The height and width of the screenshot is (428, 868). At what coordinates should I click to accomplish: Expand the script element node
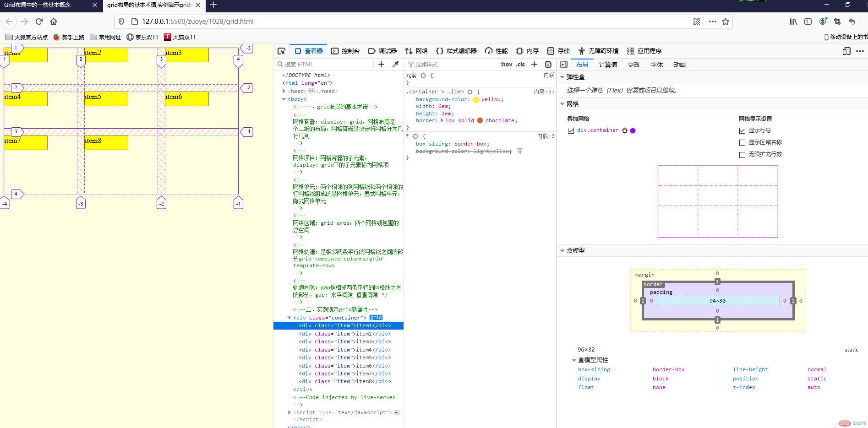pos(289,412)
